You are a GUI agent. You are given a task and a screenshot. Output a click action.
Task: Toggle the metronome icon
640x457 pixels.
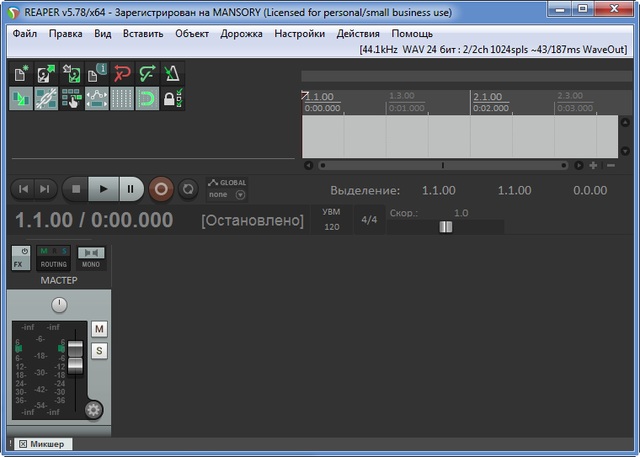(172, 74)
